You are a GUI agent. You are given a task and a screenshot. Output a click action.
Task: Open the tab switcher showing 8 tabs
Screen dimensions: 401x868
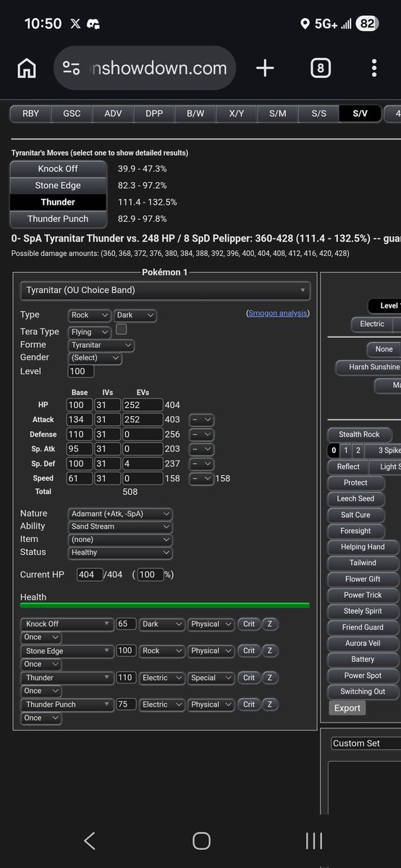pos(320,69)
